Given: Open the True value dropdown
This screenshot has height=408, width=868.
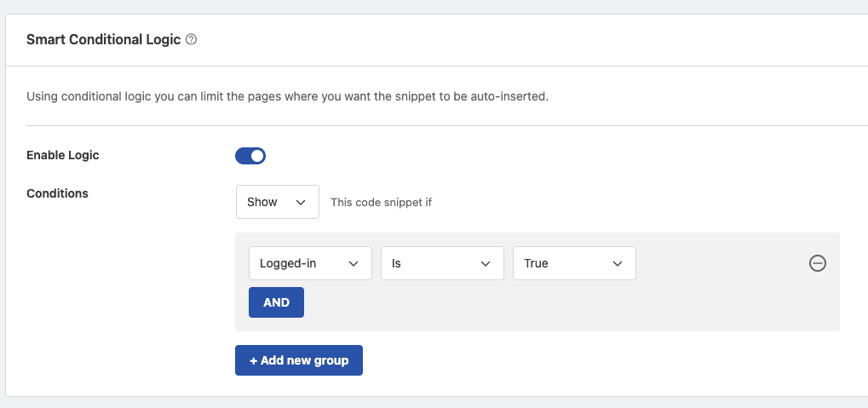Looking at the screenshot, I should [x=574, y=263].
